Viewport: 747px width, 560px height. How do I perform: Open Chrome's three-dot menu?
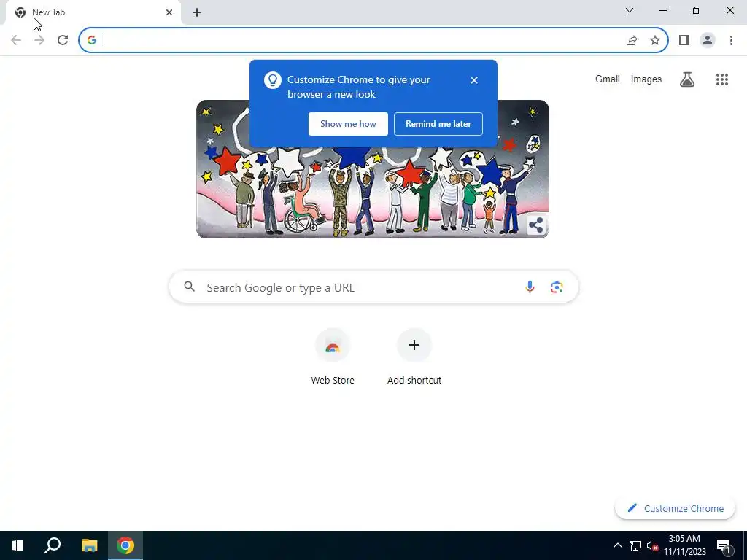731,40
